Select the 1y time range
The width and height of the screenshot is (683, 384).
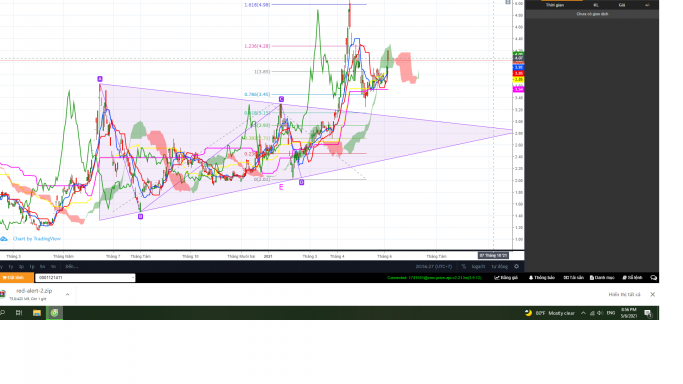pos(11,266)
